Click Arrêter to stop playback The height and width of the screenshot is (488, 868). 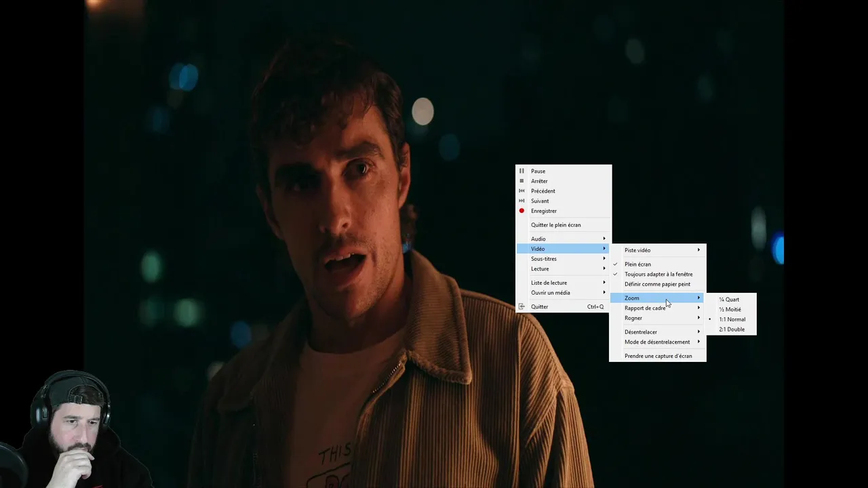click(563, 181)
